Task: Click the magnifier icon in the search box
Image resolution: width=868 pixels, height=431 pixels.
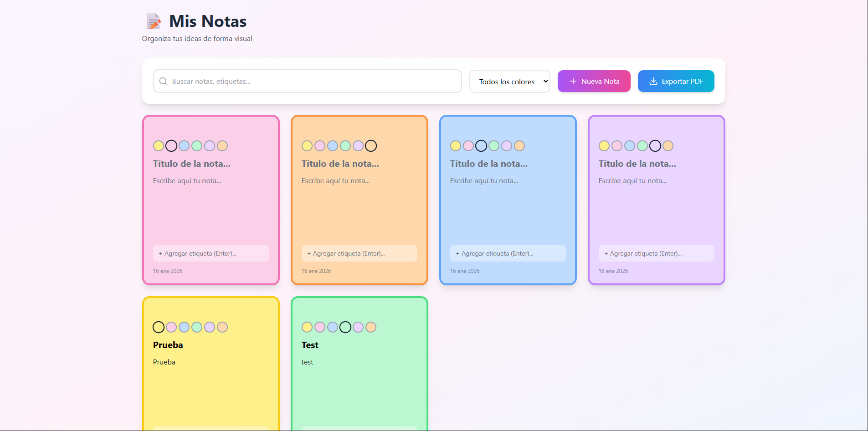Action: pyautogui.click(x=163, y=81)
